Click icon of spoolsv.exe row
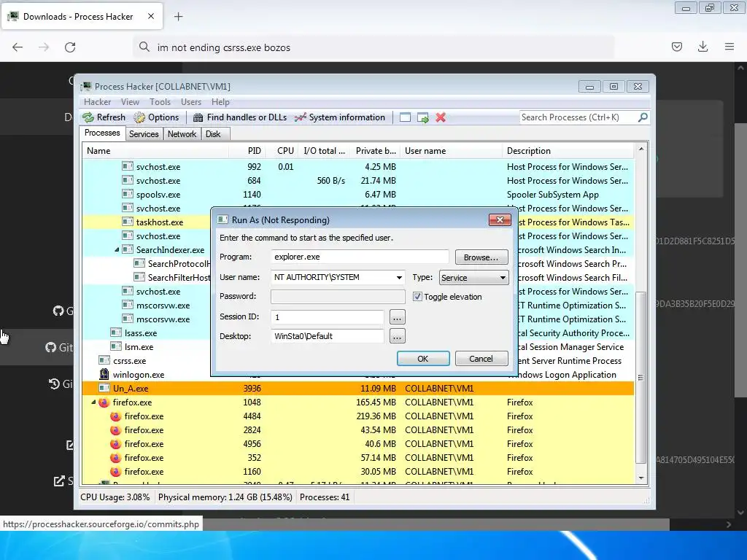Viewport: 747px width, 560px height. point(127,194)
